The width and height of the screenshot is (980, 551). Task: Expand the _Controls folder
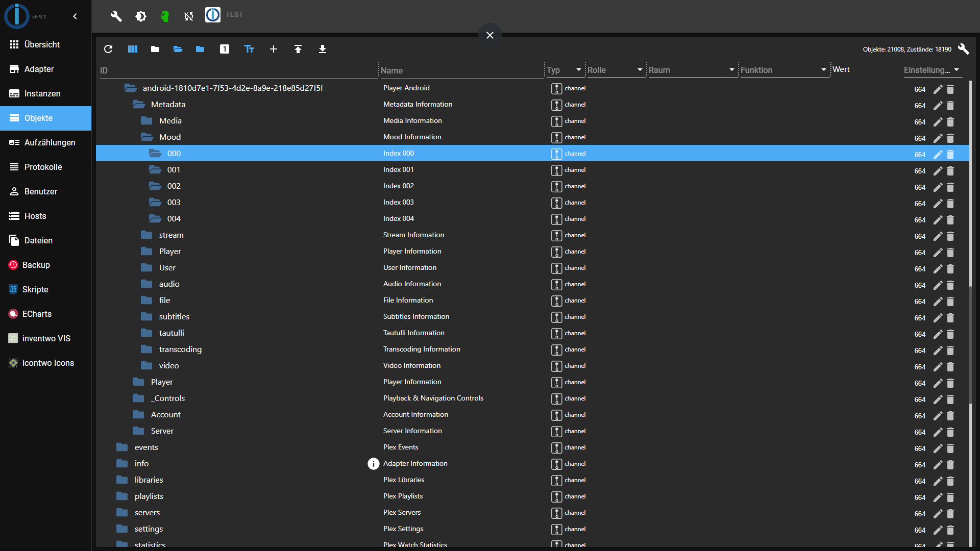tap(138, 398)
